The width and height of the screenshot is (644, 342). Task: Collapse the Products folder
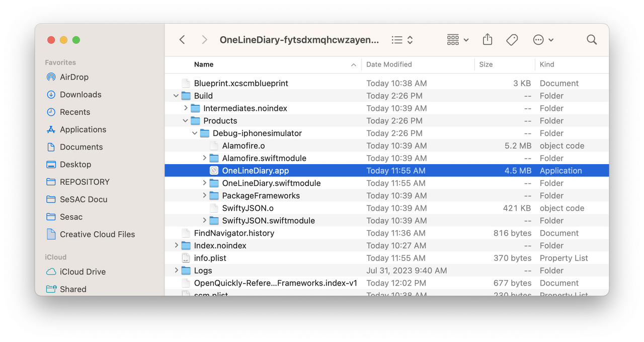[x=185, y=121]
